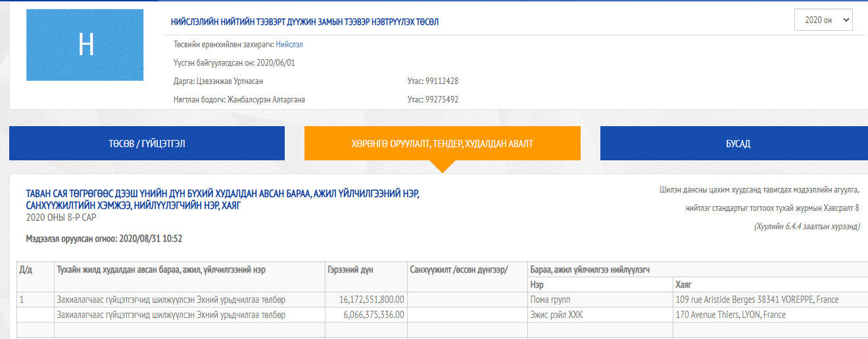Open the БУСАД tab

tap(734, 143)
